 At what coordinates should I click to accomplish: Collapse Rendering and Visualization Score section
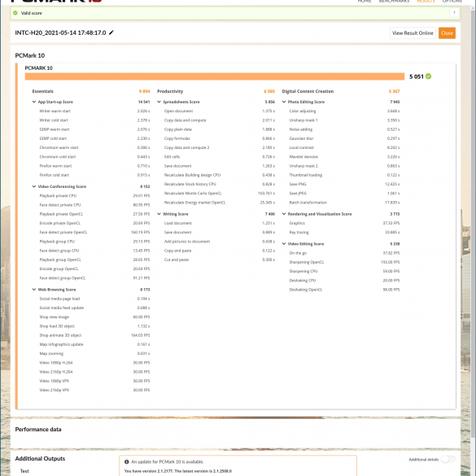pos(284,214)
